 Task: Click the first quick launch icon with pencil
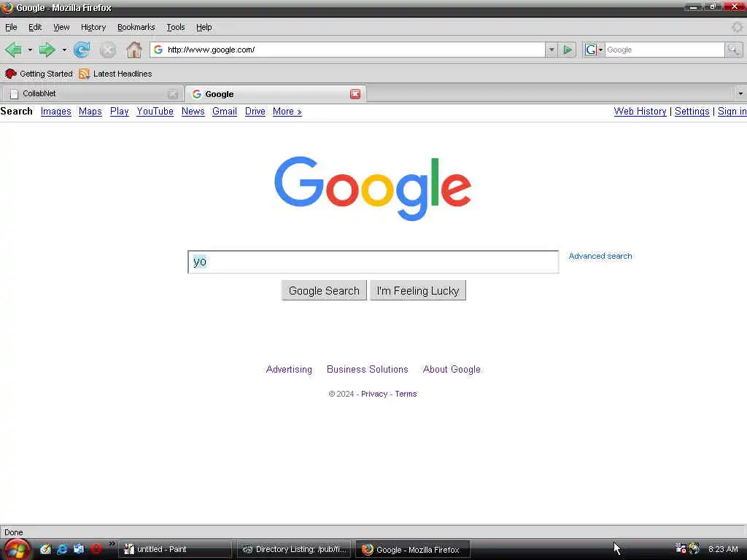tap(45, 549)
